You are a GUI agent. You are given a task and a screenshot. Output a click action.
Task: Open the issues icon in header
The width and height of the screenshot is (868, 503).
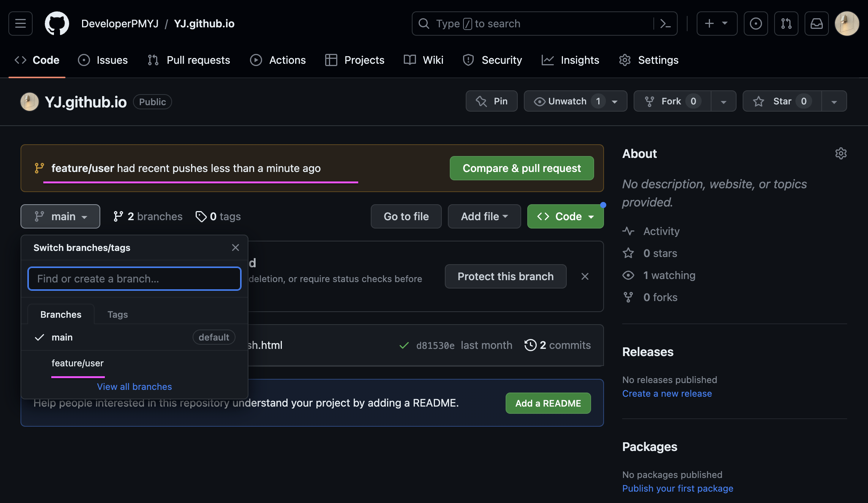[756, 24]
